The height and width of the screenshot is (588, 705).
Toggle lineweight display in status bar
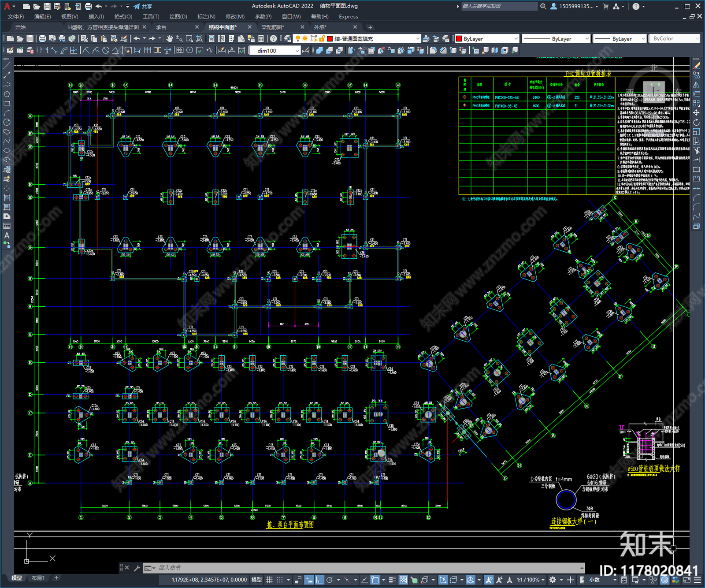click(392, 580)
